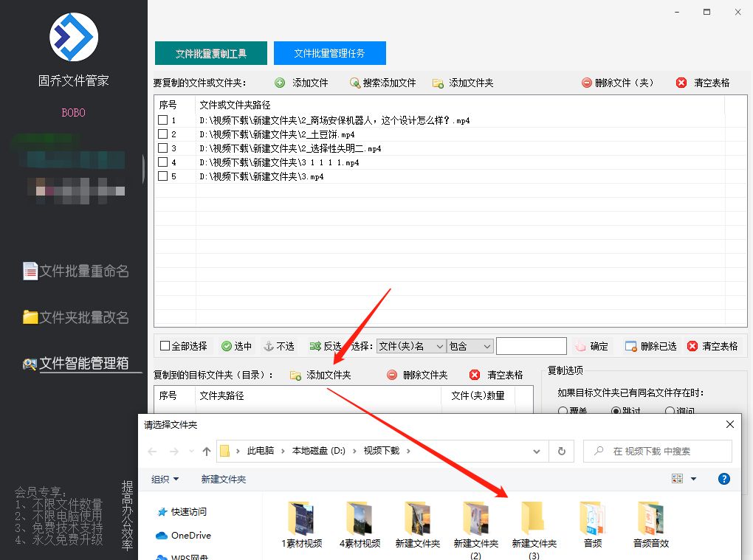Click the 不选 anchor icon
The width and height of the screenshot is (753, 560).
(x=269, y=346)
